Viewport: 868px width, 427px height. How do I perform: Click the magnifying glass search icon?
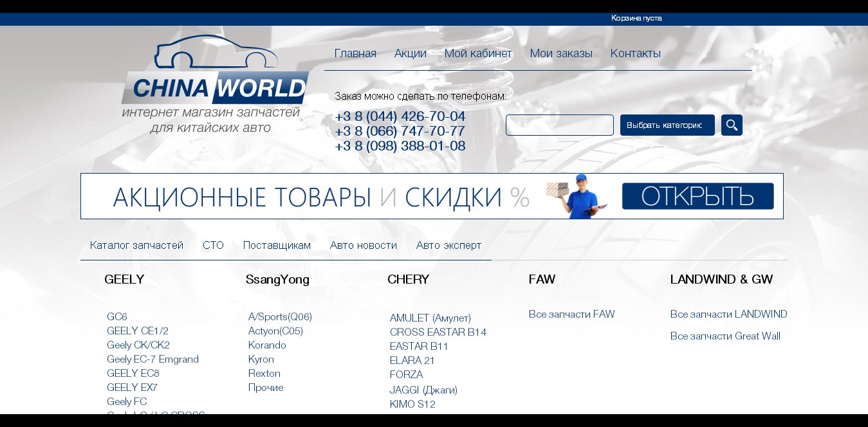732,125
